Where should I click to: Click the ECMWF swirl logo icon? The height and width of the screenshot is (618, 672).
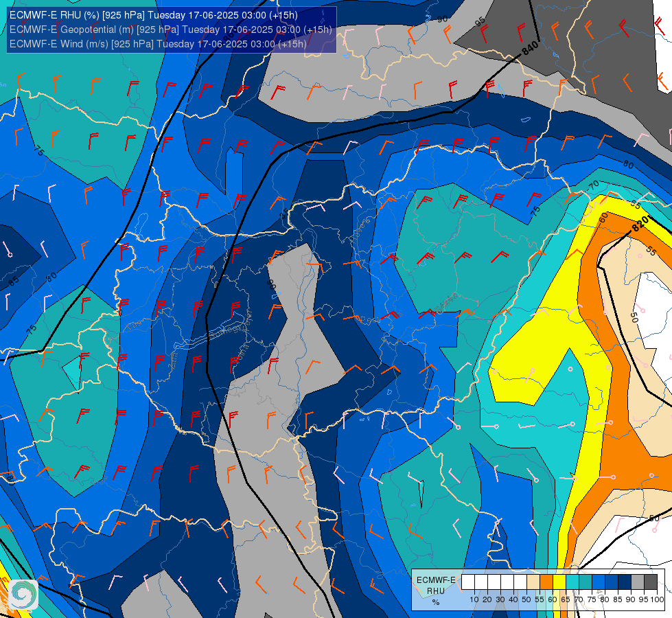tap(23, 595)
